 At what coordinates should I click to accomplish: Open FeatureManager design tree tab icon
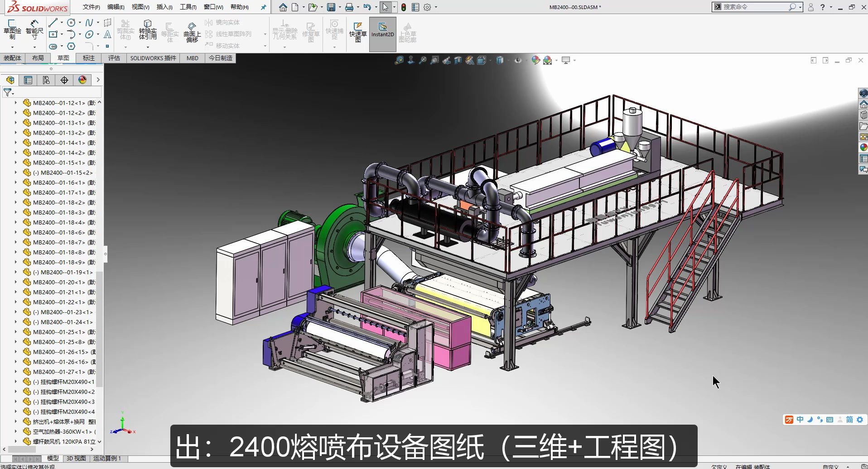10,80
